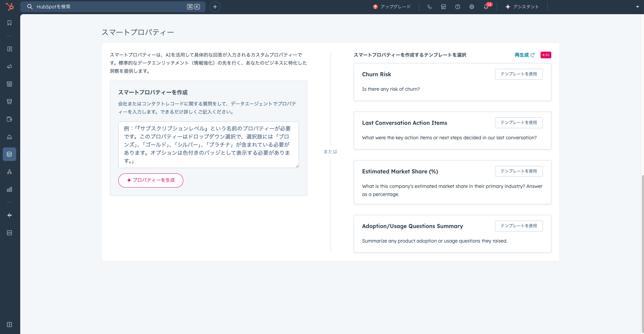This screenshot has width=644, height=334.
Task: Use the Churn Risk template
Action: click(x=519, y=74)
